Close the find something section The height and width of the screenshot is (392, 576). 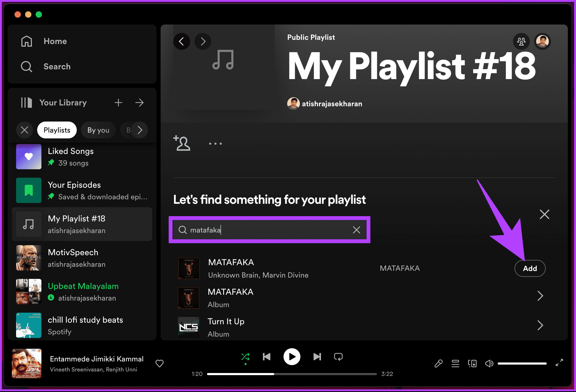pos(544,214)
